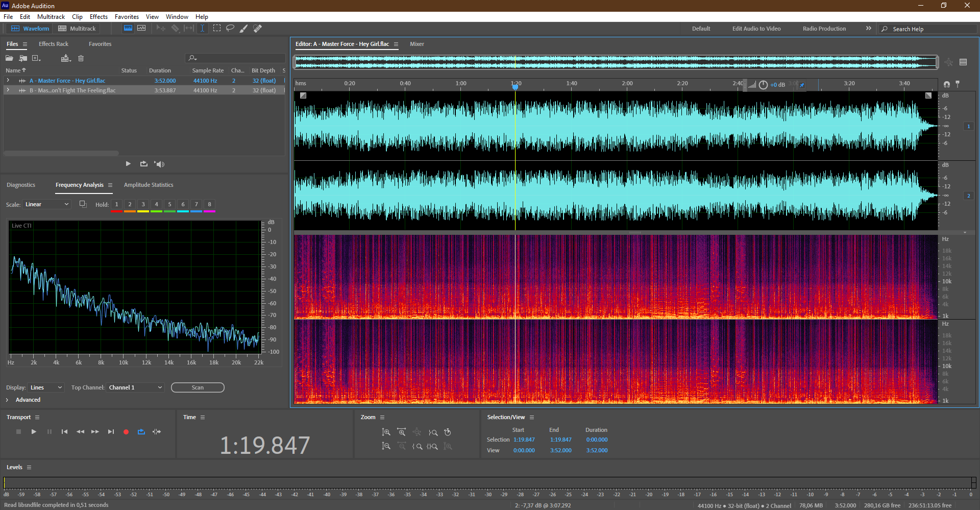The width and height of the screenshot is (980, 510).
Task: Select the Spot Healing Brush tool
Action: point(258,29)
